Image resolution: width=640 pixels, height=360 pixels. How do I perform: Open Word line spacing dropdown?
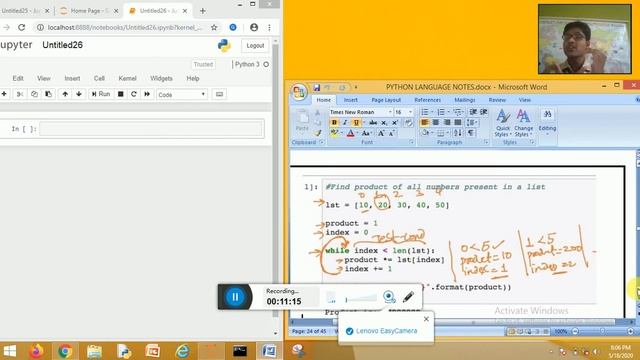tap(472, 122)
